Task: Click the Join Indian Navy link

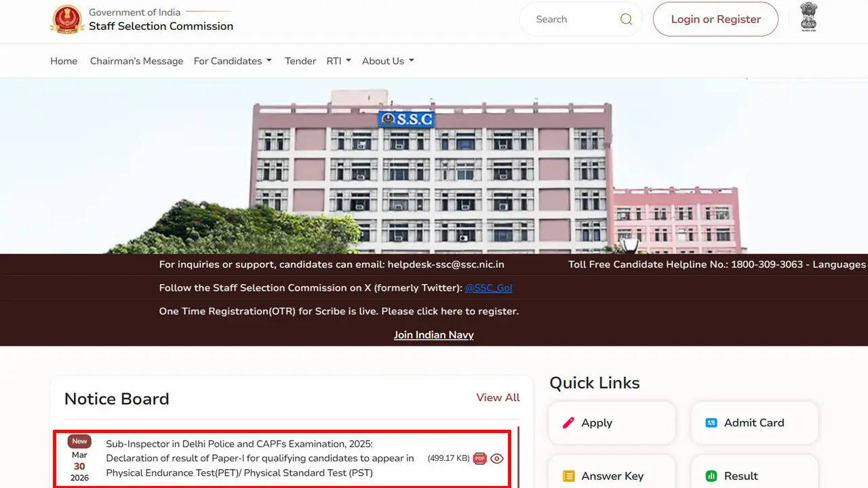Action: (x=433, y=334)
